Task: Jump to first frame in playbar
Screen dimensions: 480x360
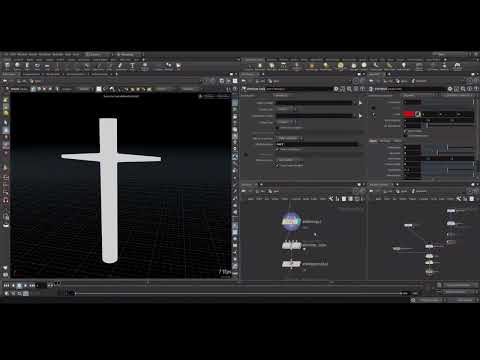Action: pos(6,285)
